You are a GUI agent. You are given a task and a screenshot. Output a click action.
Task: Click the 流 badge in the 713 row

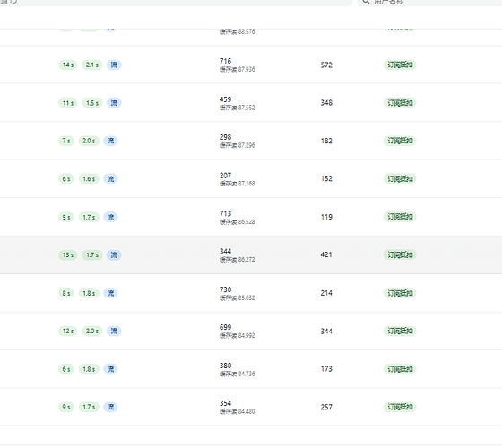[110, 217]
